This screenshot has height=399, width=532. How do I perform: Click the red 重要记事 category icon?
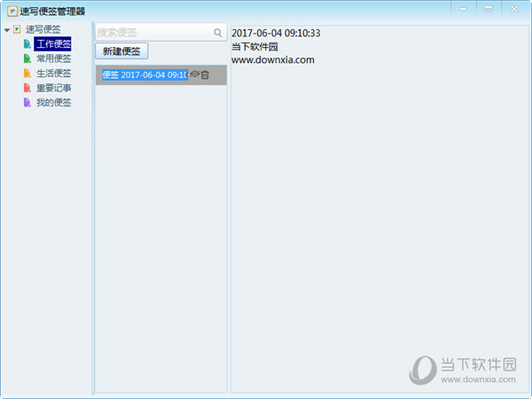click(x=27, y=88)
